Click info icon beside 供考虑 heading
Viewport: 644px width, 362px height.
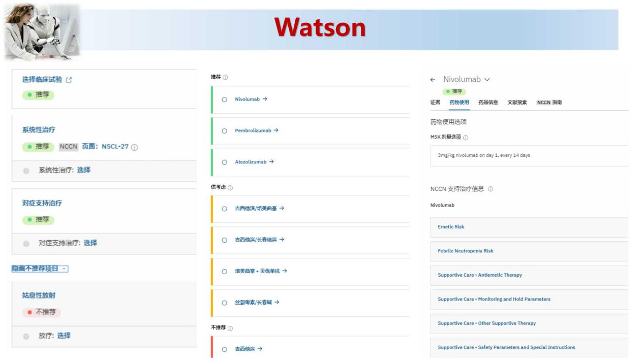point(230,188)
